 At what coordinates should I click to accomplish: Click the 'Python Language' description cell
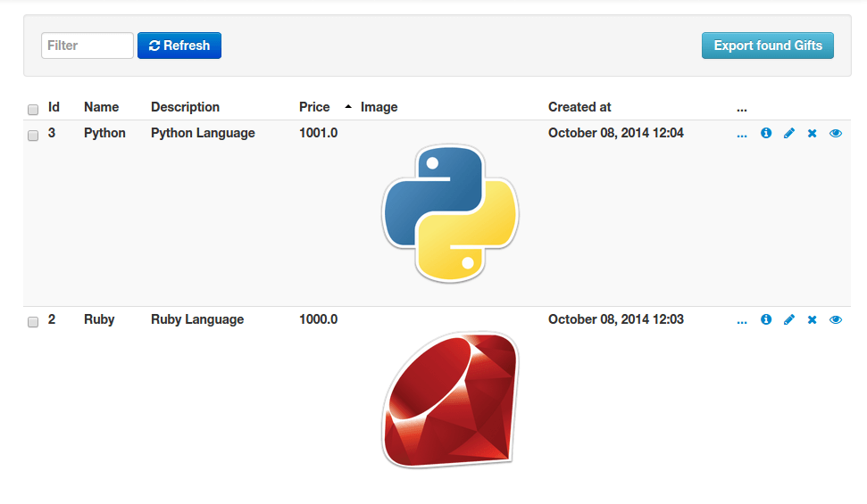(x=203, y=133)
